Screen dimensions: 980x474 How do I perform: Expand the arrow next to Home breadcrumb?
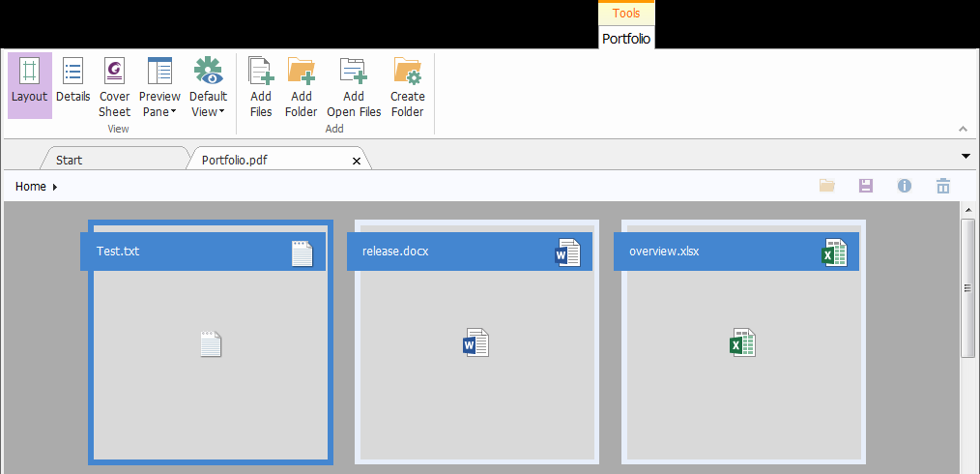[55, 187]
